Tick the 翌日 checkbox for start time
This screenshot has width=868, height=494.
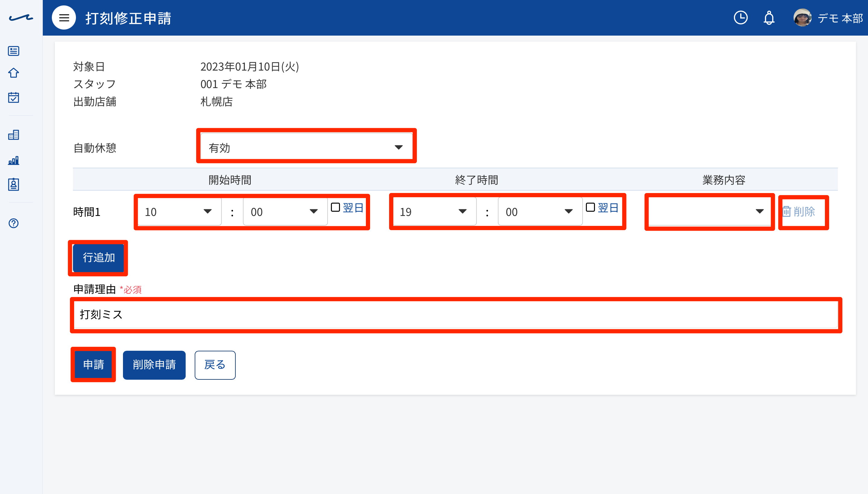[x=335, y=207]
